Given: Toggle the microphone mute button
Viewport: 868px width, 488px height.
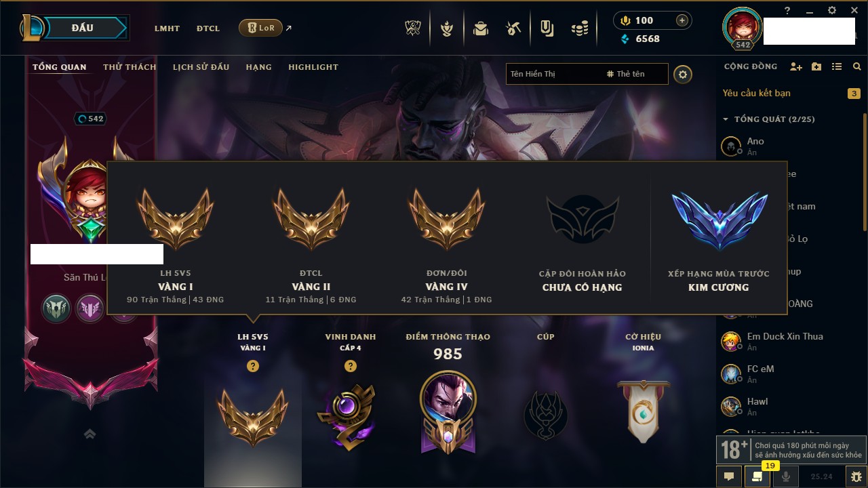Looking at the screenshot, I should (786, 476).
